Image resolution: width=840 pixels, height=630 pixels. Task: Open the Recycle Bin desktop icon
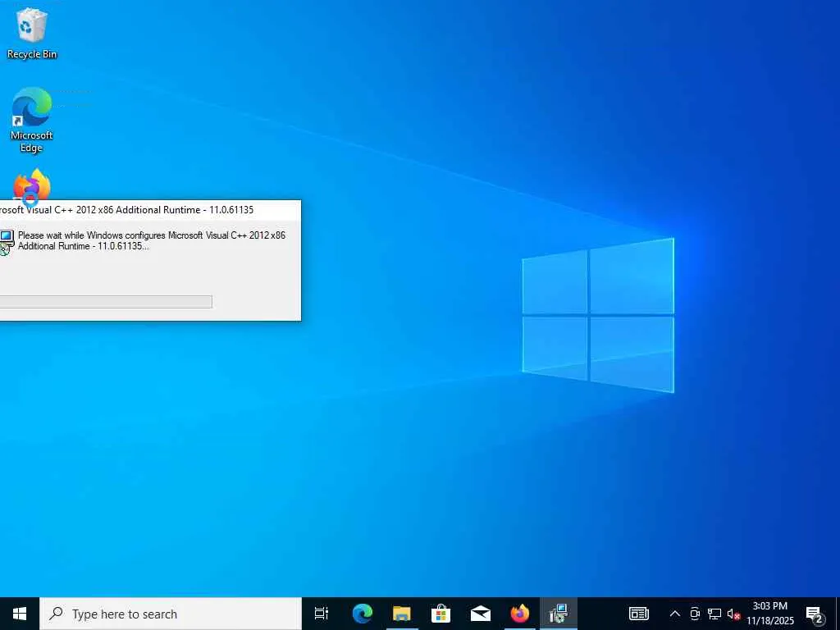tap(32, 33)
